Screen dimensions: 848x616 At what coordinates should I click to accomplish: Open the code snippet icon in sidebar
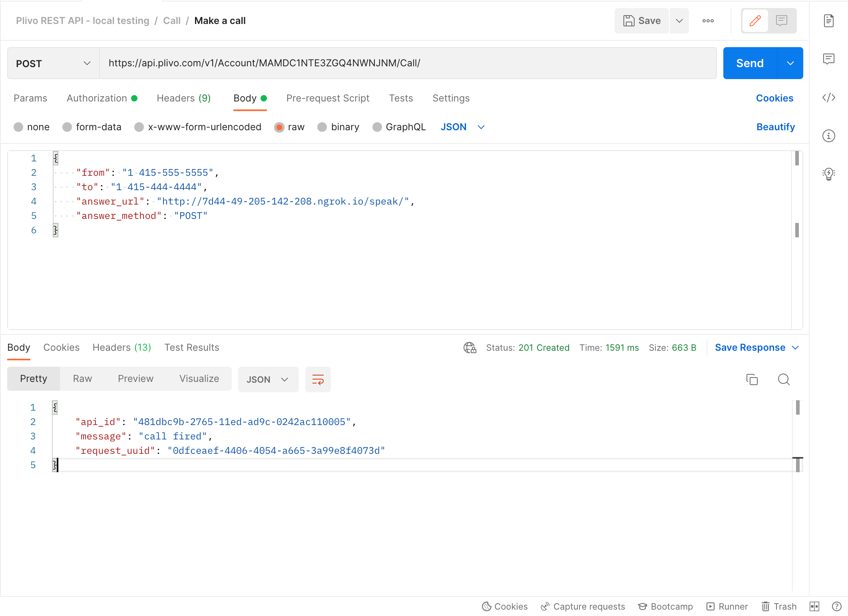pos(828,97)
